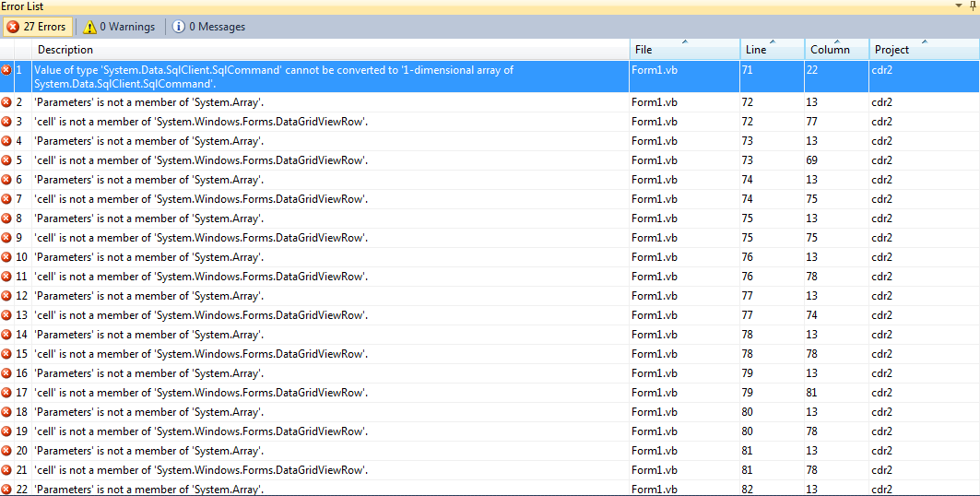
Task: Click column value 74 in row 13
Action: coord(812,315)
